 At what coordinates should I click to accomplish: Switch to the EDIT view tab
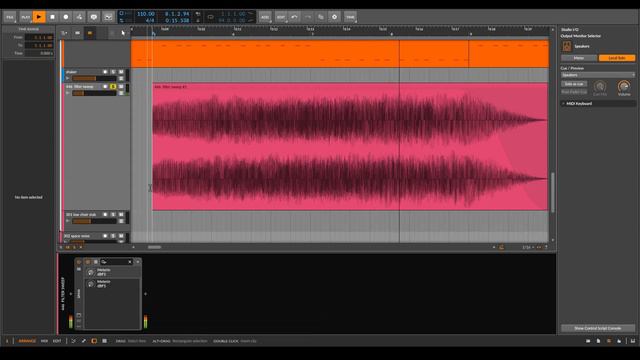57,341
